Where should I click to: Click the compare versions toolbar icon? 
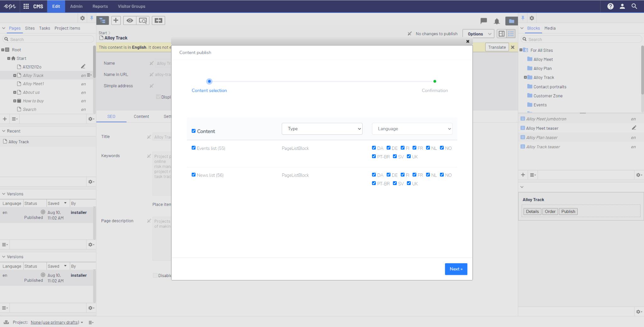click(x=158, y=20)
